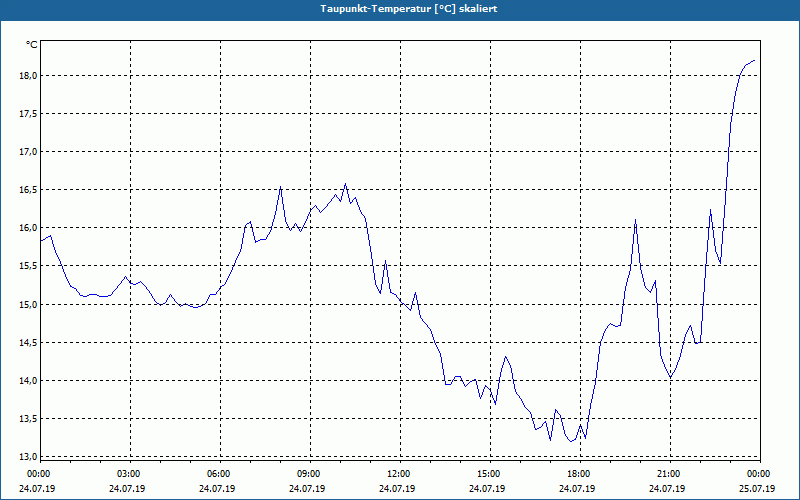This screenshot has width=800, height=500.
Task: Pick the 15:00 time label
Action: coord(488,474)
